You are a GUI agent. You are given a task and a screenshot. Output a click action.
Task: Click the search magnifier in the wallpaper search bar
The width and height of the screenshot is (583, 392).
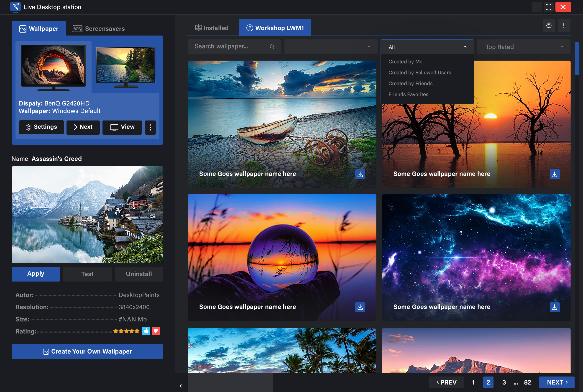(x=272, y=46)
